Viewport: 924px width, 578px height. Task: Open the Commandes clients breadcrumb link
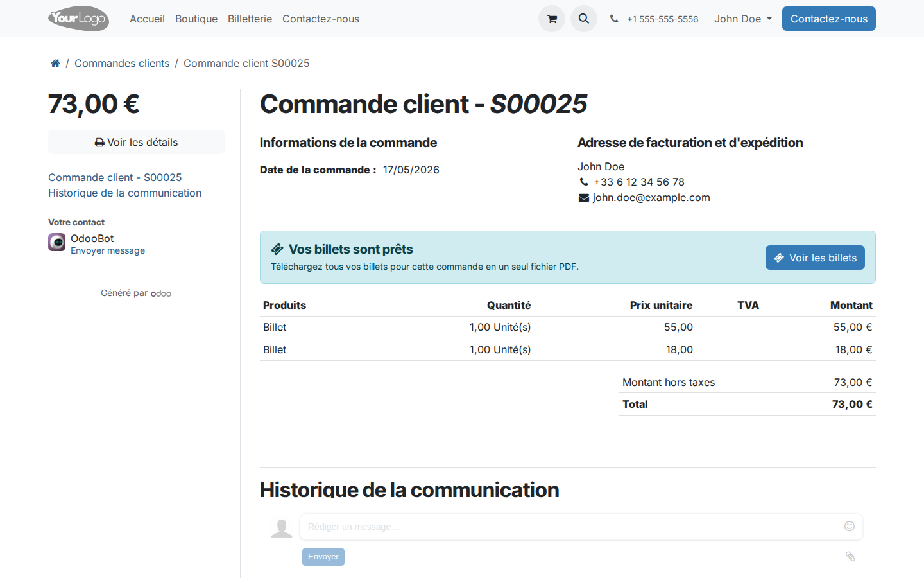(x=122, y=63)
